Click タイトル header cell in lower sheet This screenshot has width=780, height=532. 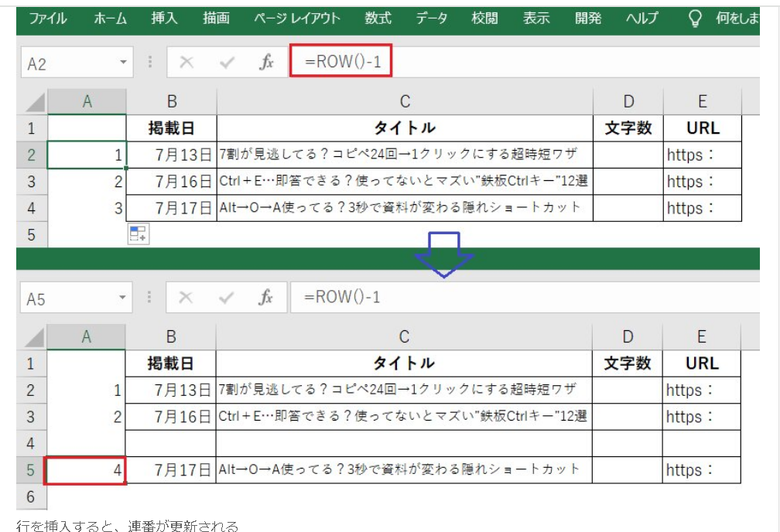click(x=404, y=363)
